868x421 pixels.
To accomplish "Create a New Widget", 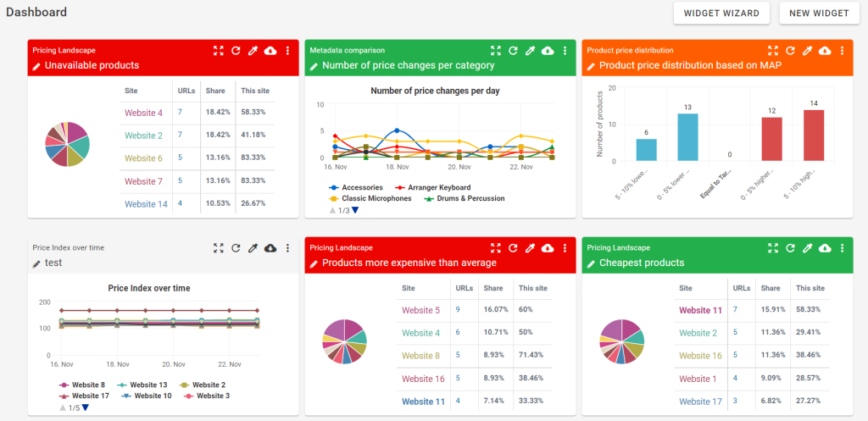I will click(x=819, y=13).
